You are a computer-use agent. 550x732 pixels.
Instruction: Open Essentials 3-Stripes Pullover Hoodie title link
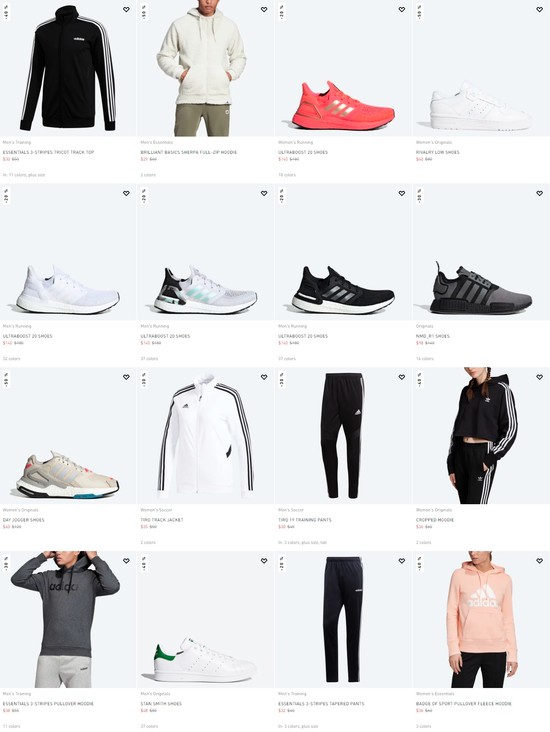(48, 704)
